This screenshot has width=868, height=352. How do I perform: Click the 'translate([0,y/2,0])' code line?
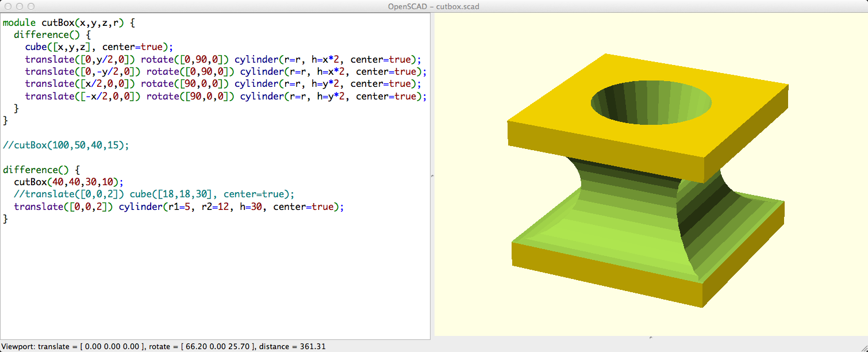(x=223, y=59)
